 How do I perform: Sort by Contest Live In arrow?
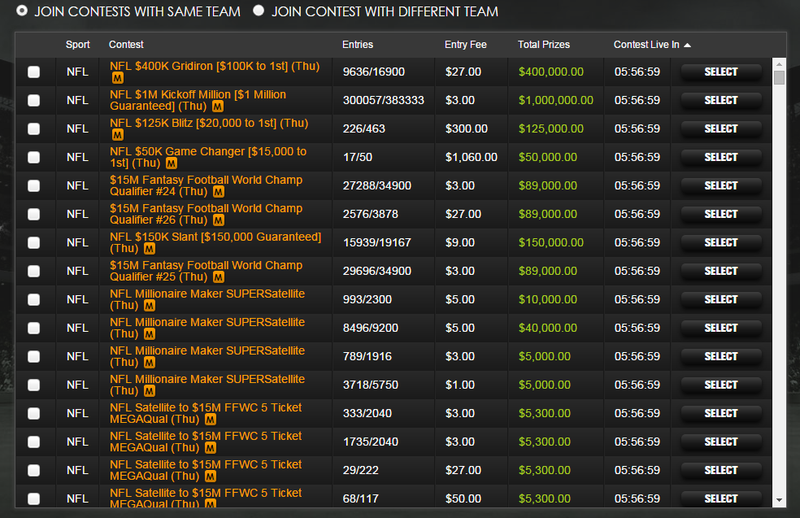click(x=687, y=45)
